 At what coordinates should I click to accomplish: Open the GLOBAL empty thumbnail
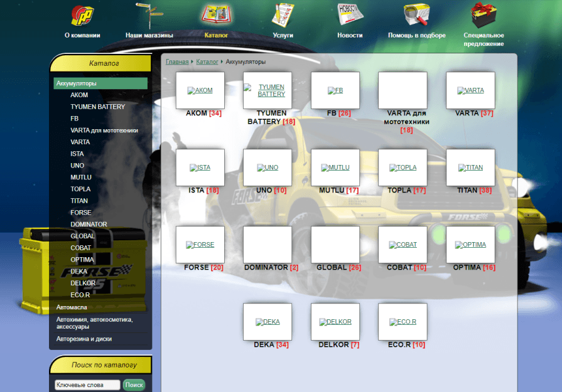(x=335, y=245)
